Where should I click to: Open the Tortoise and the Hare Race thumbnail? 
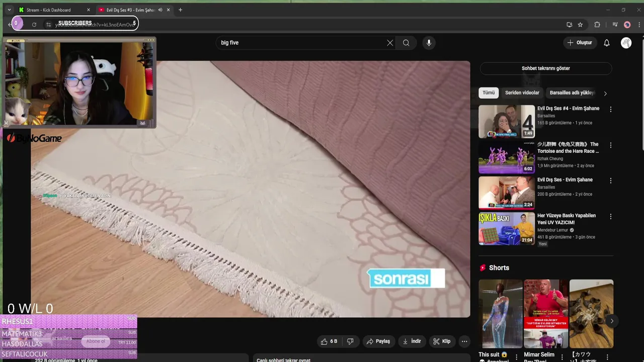[507, 157]
